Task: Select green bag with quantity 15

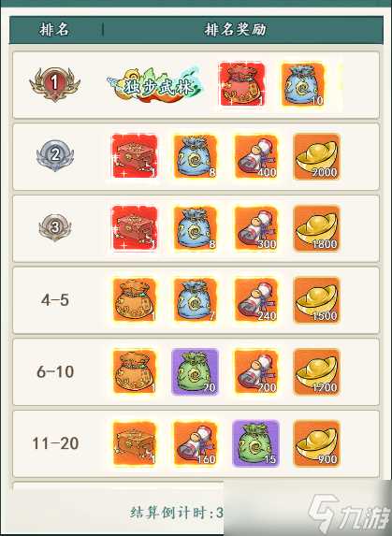Action: click(x=255, y=443)
